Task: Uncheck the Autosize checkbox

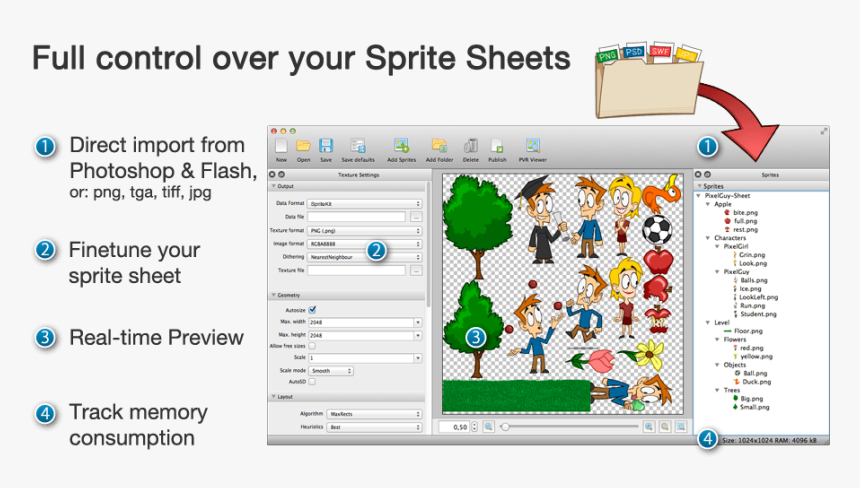Action: coord(312,310)
